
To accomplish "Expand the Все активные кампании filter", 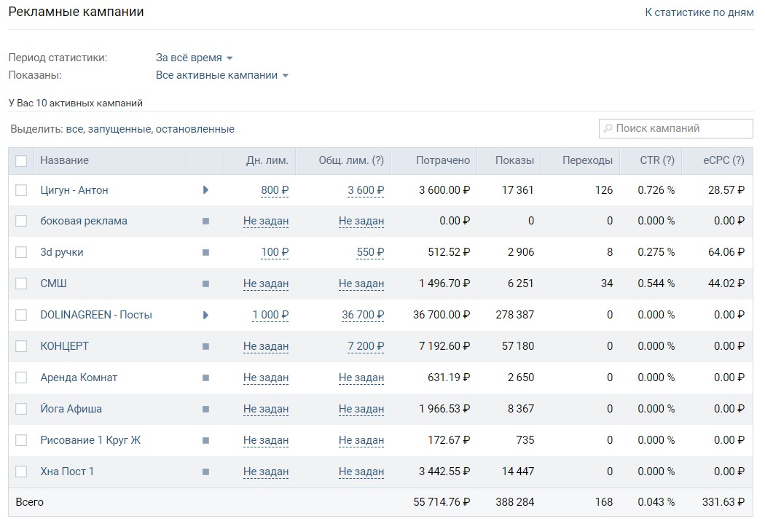I will (x=221, y=75).
